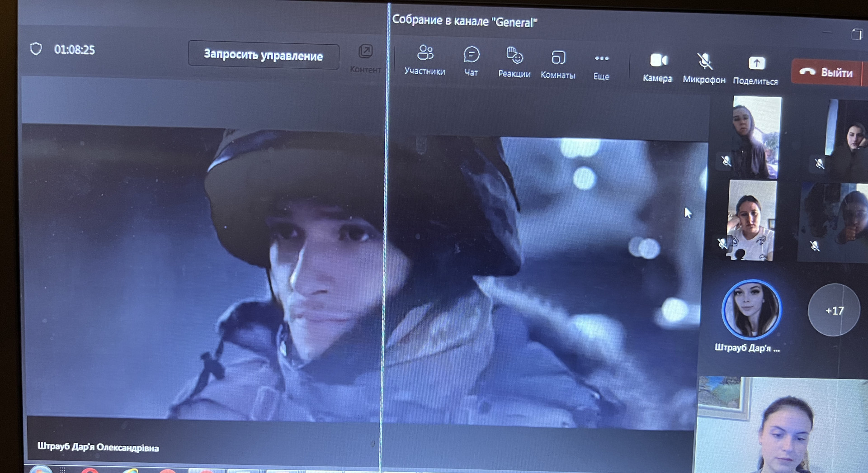Unmute with the Микрофон button
The height and width of the screenshot is (473, 868).
(x=704, y=69)
